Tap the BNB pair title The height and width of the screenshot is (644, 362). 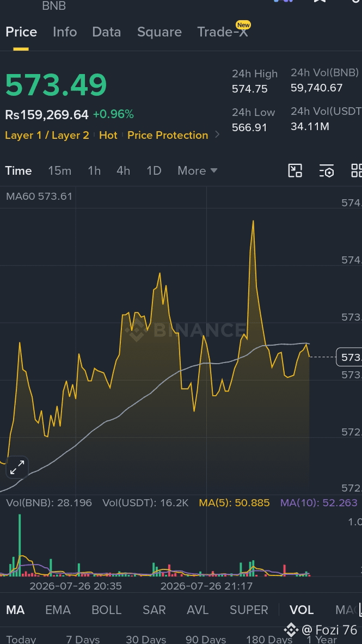click(x=54, y=6)
